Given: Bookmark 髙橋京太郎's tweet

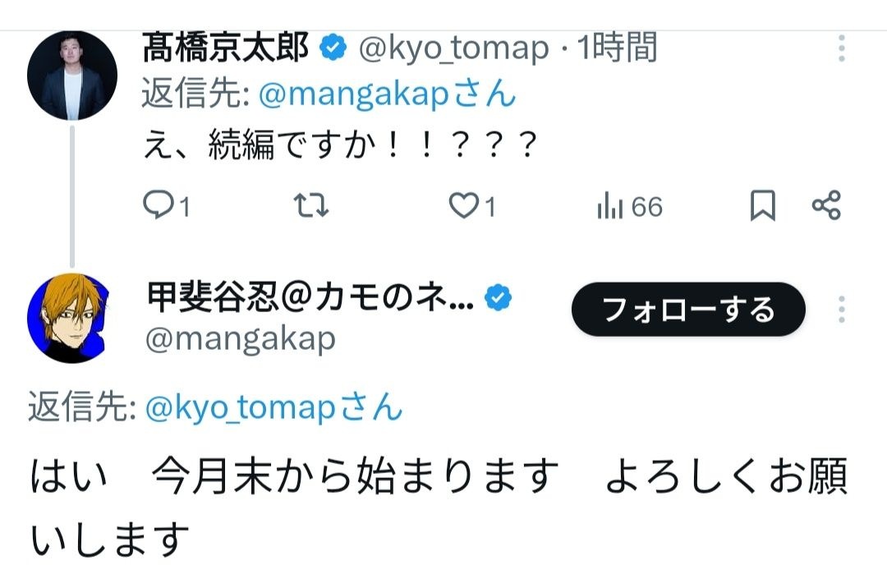Looking at the screenshot, I should pyautogui.click(x=762, y=206).
